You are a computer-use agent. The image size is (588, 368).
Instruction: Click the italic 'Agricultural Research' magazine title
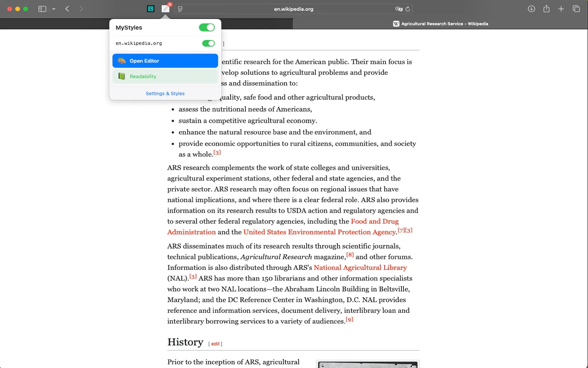pos(276,257)
